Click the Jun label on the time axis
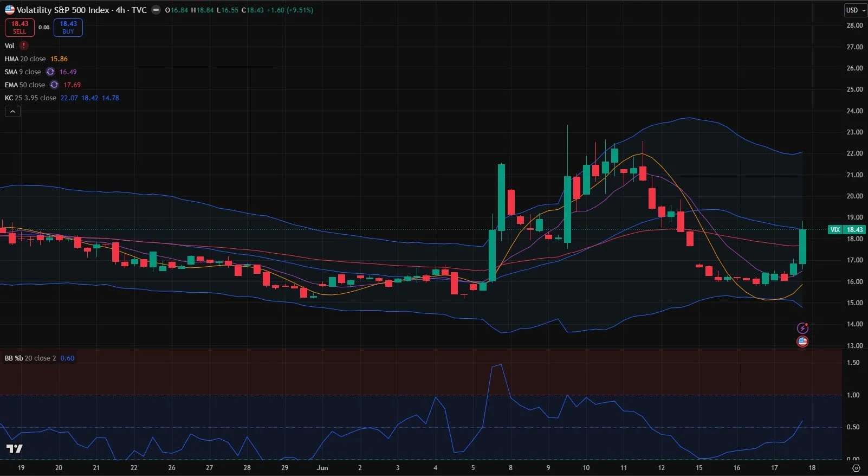This screenshot has height=476, width=868. click(x=322, y=467)
